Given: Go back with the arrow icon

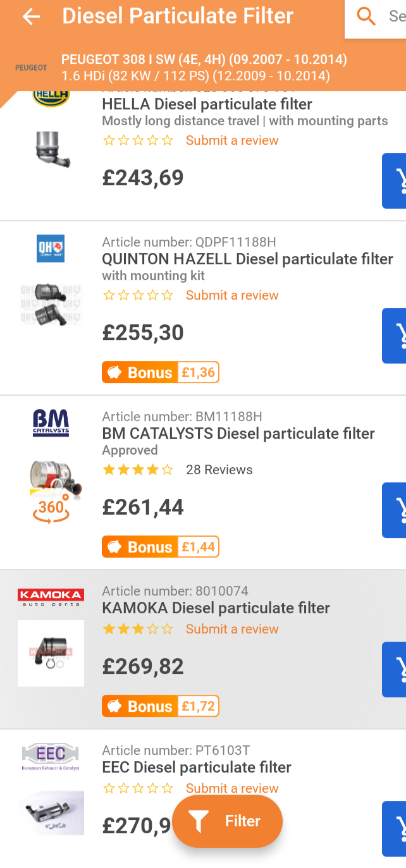Looking at the screenshot, I should (30, 17).
